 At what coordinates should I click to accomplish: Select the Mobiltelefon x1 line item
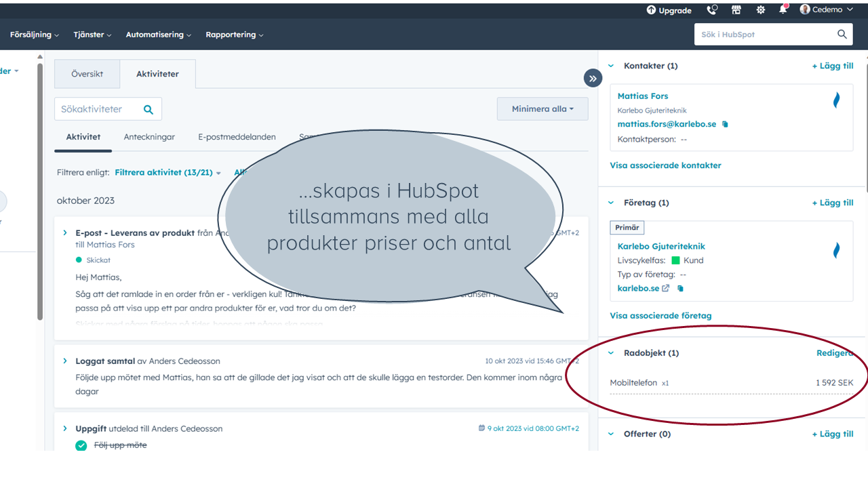click(x=639, y=383)
